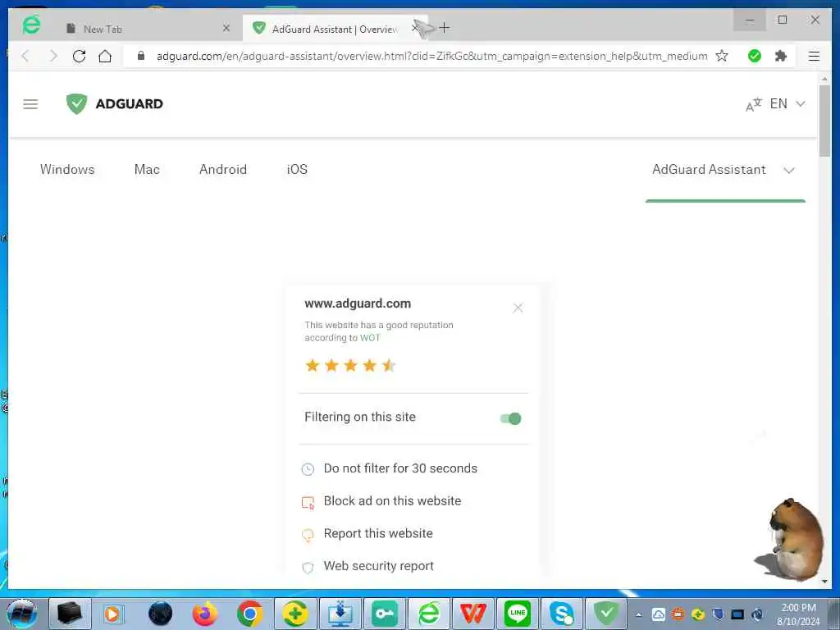840x630 pixels.
Task: Close the New Tab browser tab
Action: [x=226, y=28]
